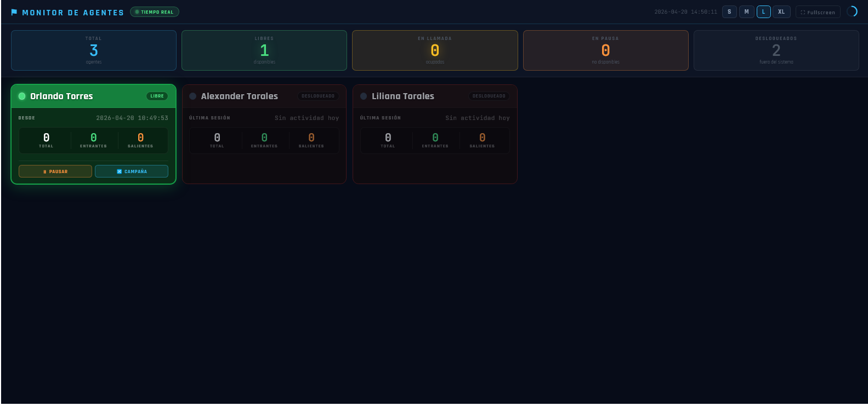Click Orlando Torres green status dot
868x406 pixels.
[x=22, y=96]
